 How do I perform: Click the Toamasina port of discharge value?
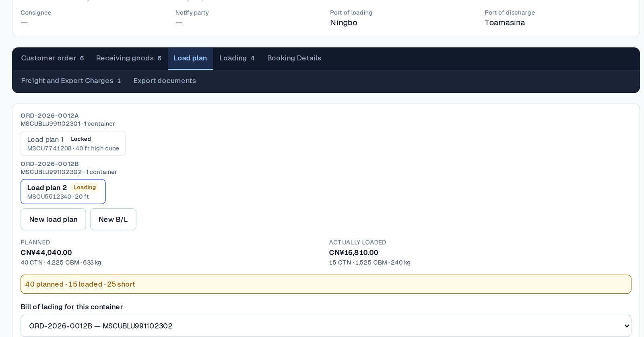[504, 23]
